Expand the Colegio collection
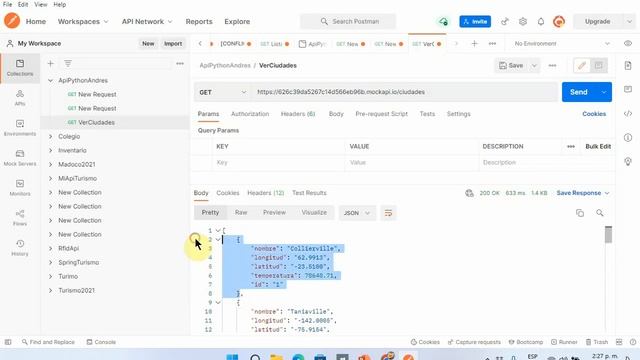Viewport: 640px width, 360px height. (x=51, y=136)
